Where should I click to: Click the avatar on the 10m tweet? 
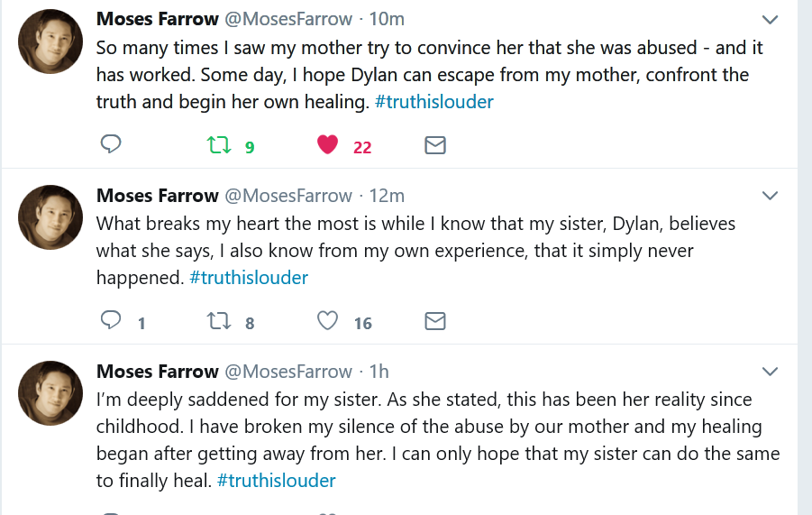click(x=52, y=42)
